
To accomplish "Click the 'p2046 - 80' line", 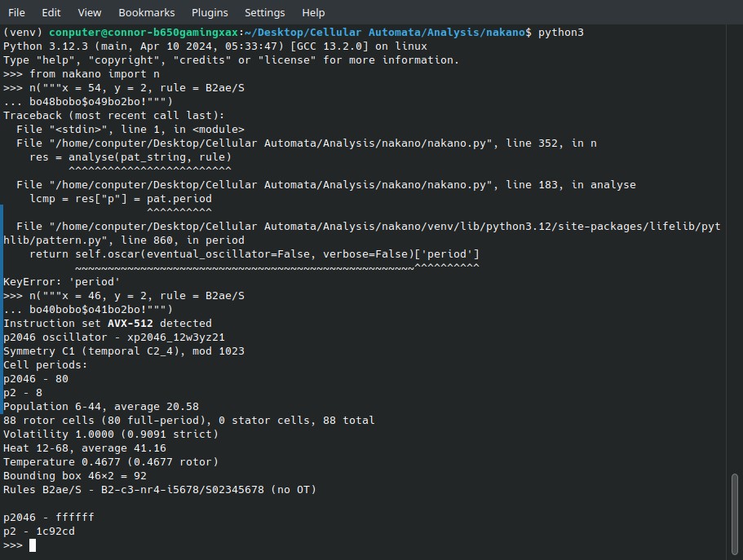I will pyautogui.click(x=36, y=379).
